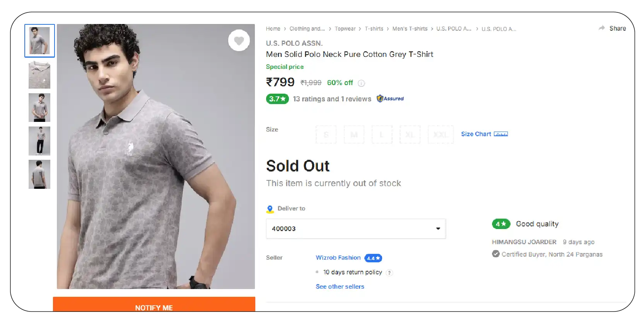Go to Home via breadcrumb
This screenshot has width=644, height=320.
point(273,29)
